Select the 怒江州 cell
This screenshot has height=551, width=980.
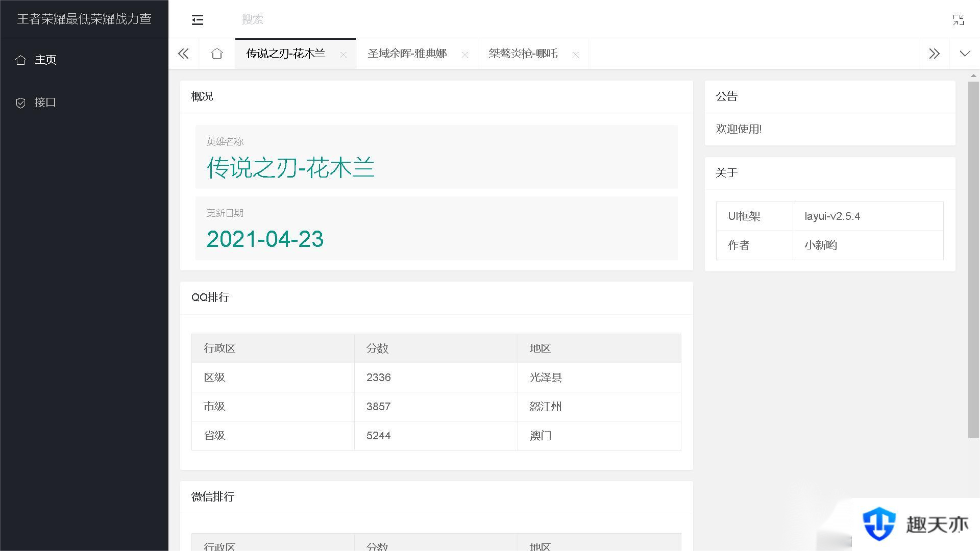pos(599,407)
